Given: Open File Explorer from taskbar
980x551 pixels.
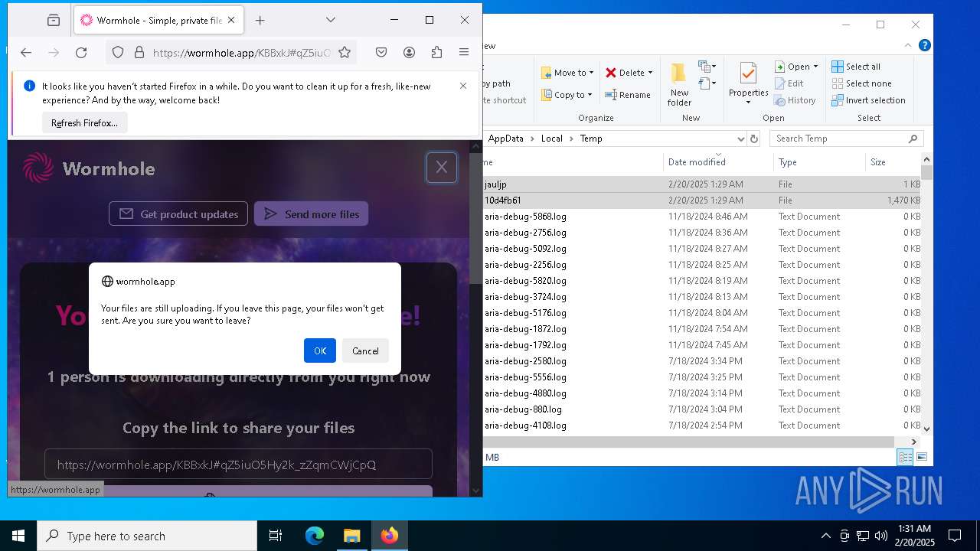Looking at the screenshot, I should coord(351,536).
